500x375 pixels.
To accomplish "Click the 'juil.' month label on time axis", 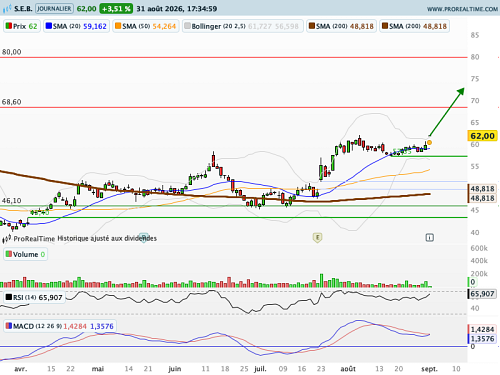I will click(x=260, y=369).
